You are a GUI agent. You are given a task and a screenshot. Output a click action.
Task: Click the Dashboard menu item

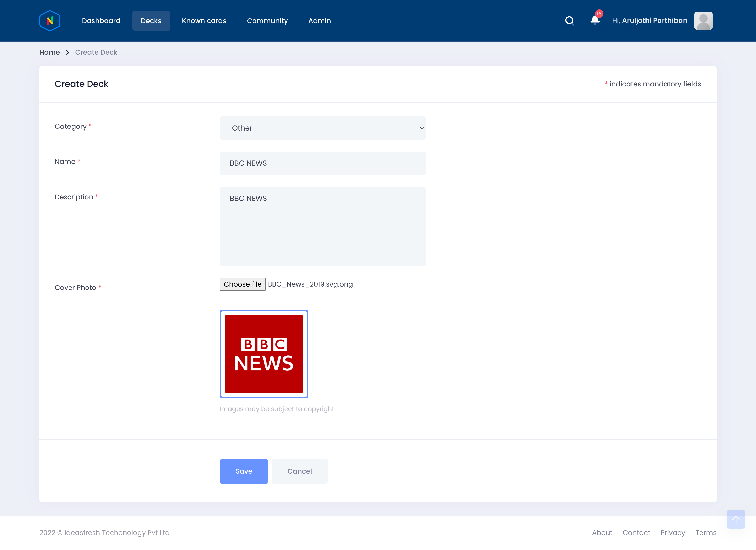pyautogui.click(x=101, y=20)
